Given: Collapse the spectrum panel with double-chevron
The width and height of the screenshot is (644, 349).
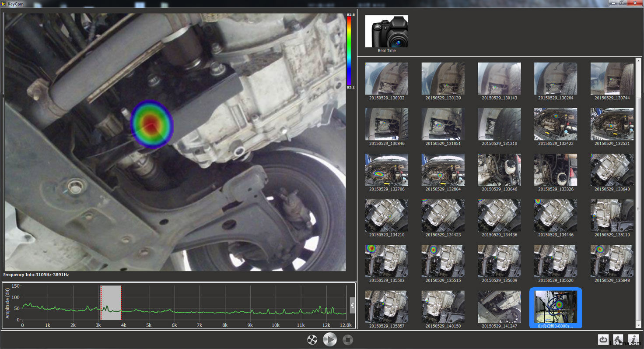Looking at the screenshot, I should click(x=353, y=305).
